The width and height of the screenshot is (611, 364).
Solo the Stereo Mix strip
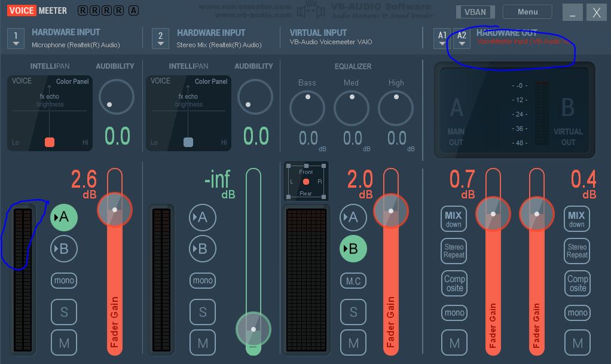click(203, 312)
